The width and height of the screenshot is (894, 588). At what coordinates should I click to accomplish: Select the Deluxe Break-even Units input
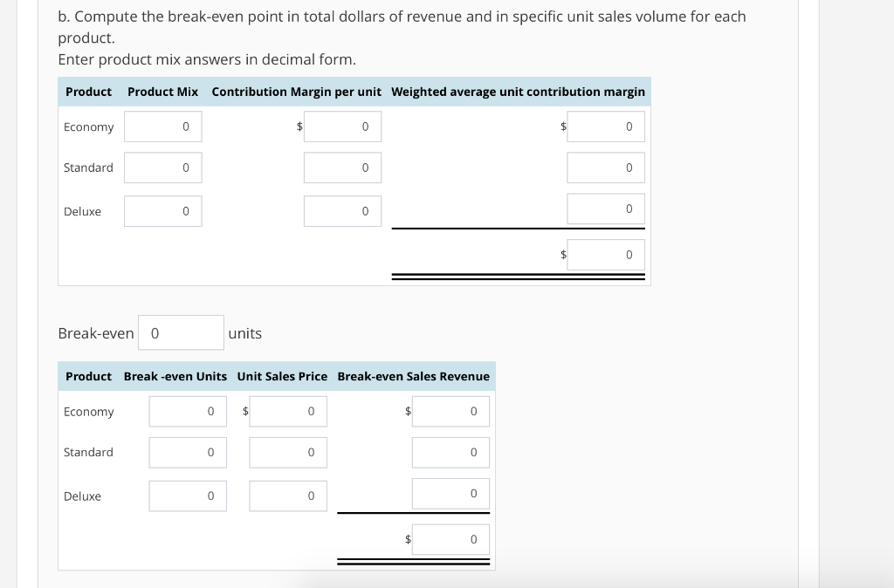[x=187, y=496]
